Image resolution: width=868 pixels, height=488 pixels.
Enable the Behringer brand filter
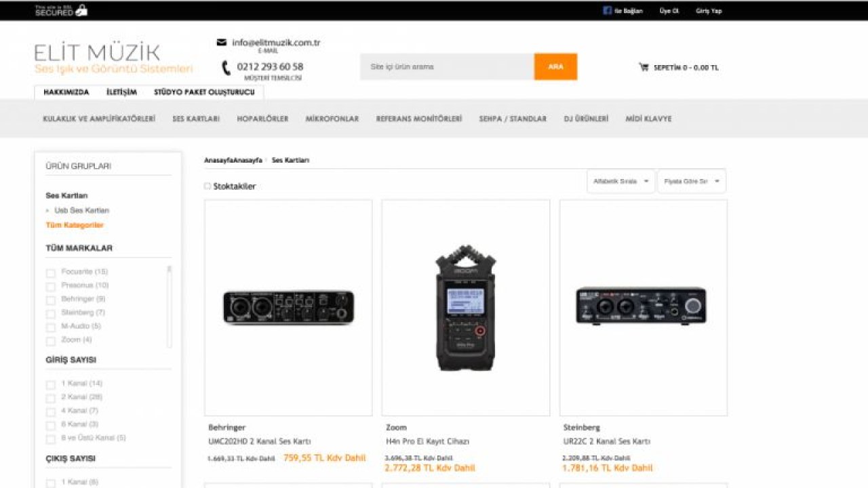[x=51, y=300]
